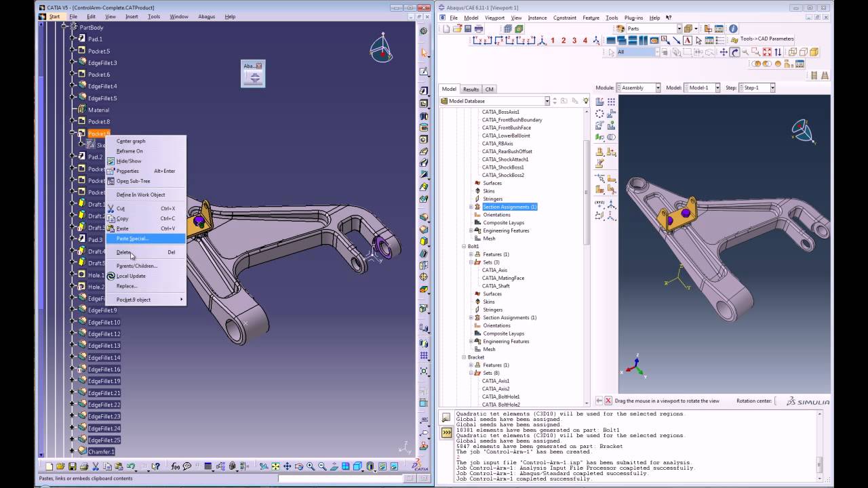
Task: Click the CATIA compass in 3D view
Action: pyautogui.click(x=380, y=48)
